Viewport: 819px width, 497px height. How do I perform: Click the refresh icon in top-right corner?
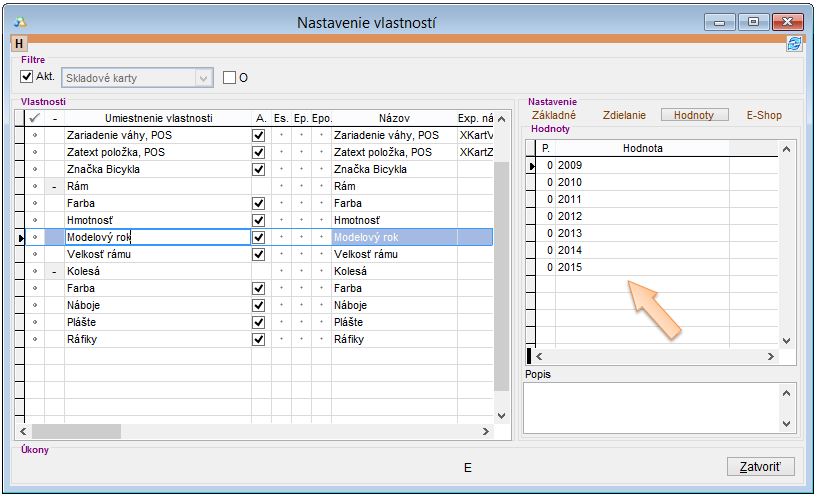coord(794,44)
